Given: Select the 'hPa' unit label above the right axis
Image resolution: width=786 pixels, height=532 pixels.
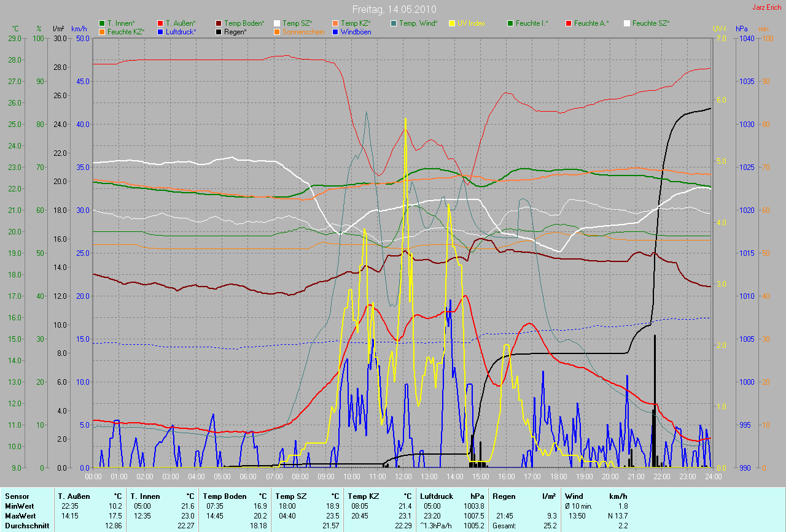Looking at the screenshot, I should [742, 29].
